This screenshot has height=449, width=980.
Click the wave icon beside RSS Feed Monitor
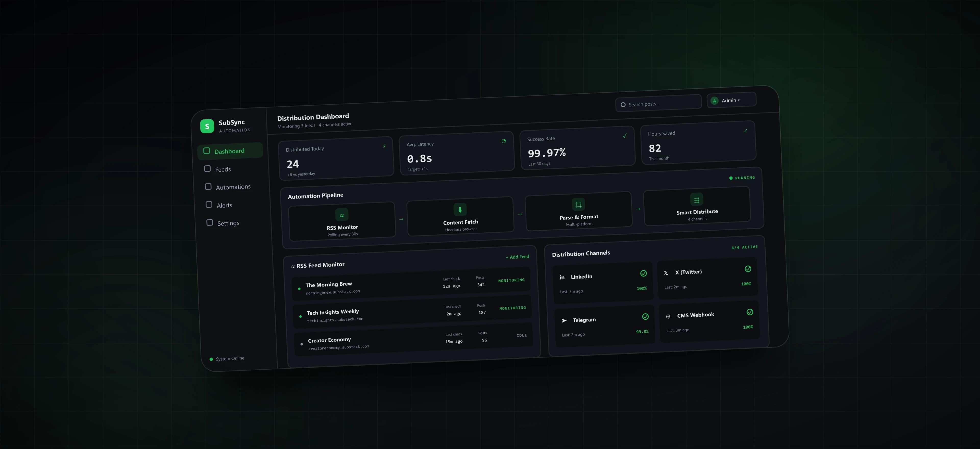(293, 267)
